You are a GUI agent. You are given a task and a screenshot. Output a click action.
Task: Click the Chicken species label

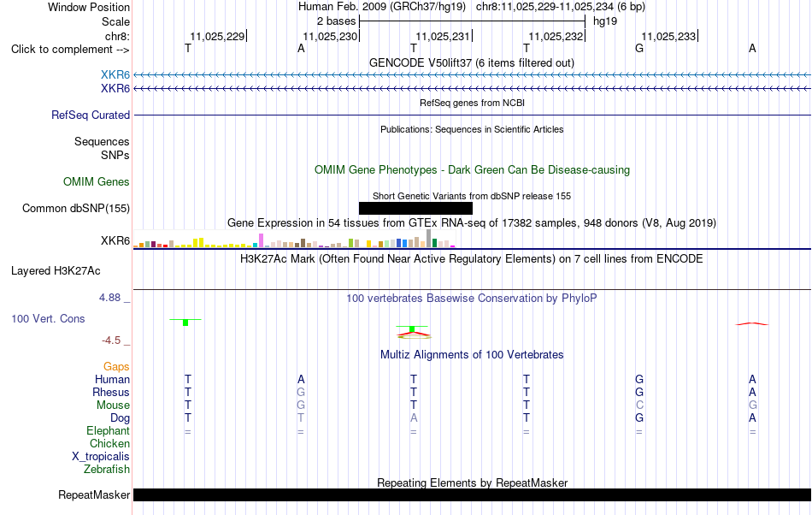[109, 443]
